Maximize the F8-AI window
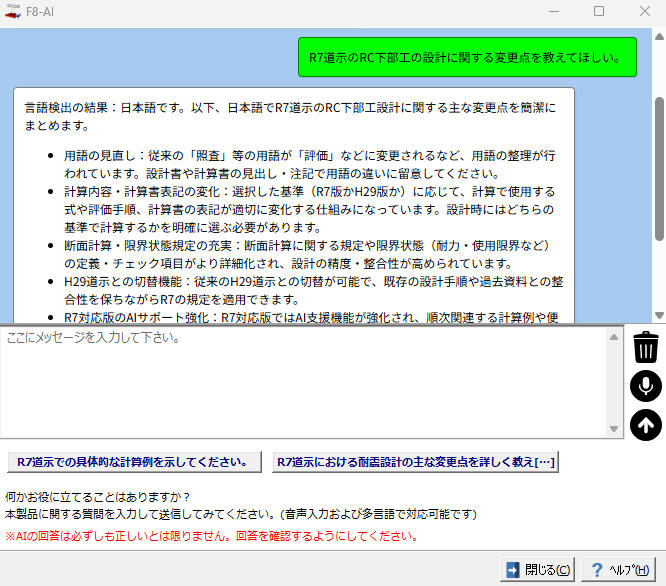The height and width of the screenshot is (586, 666). point(599,11)
